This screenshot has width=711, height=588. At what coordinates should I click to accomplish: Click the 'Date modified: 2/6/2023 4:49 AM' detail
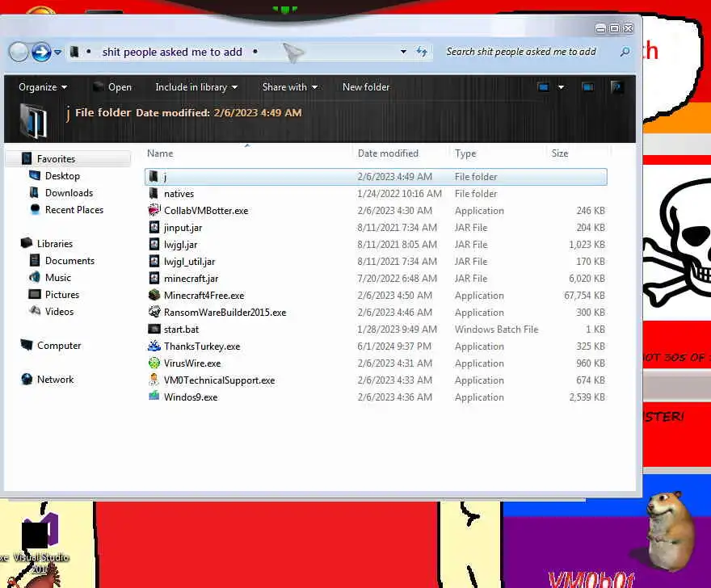coord(219,113)
